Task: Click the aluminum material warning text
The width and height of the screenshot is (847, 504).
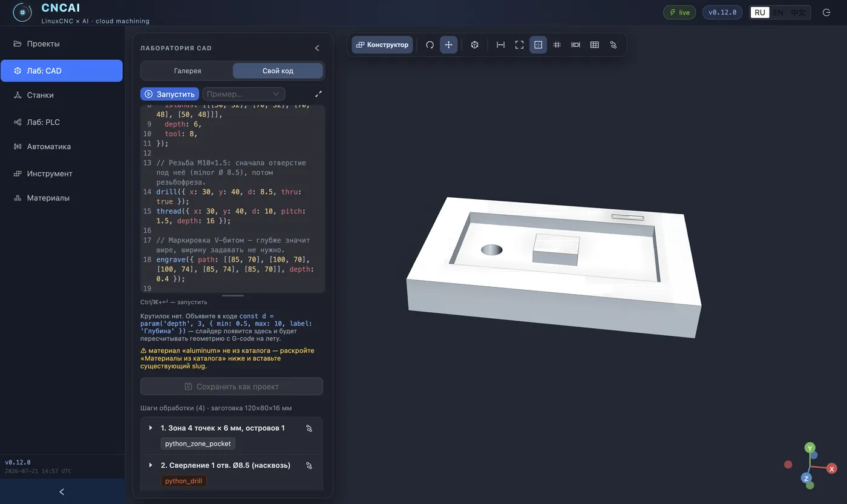Action: point(227,358)
